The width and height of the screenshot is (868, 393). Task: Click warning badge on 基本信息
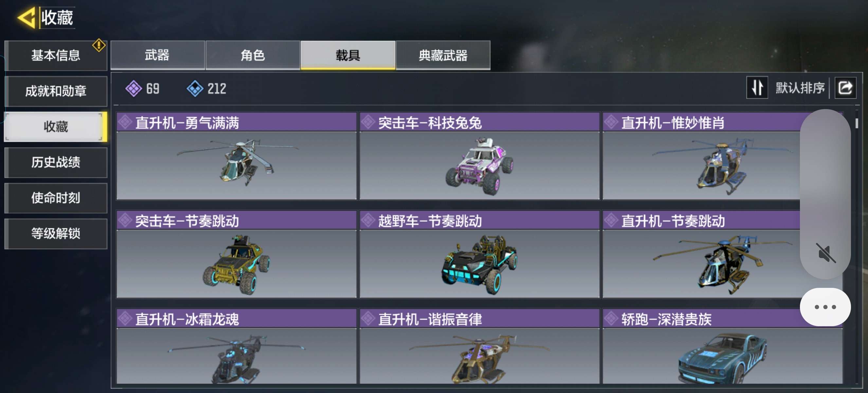(x=99, y=45)
